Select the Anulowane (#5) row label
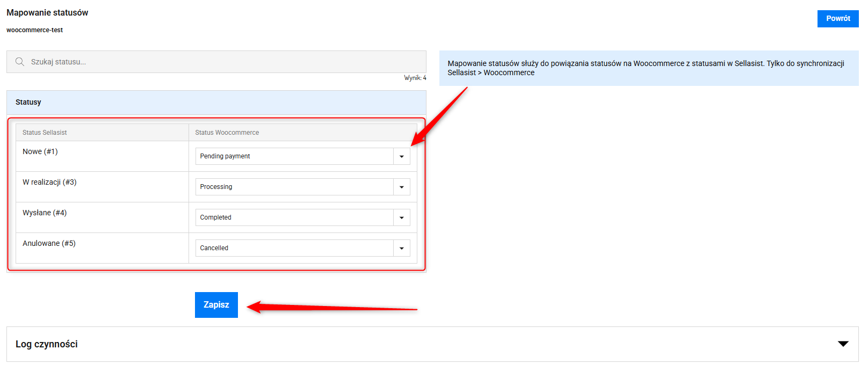868x371 pixels. tap(49, 243)
